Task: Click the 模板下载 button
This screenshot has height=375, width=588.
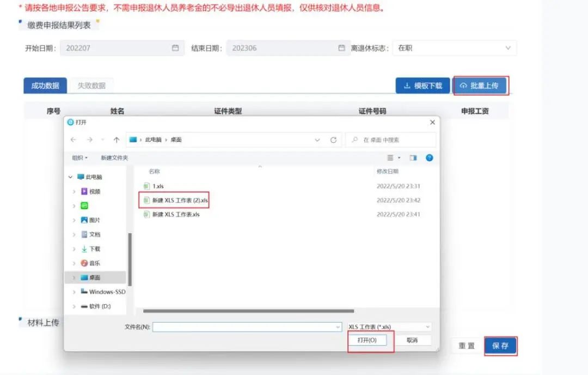Action: tap(423, 86)
